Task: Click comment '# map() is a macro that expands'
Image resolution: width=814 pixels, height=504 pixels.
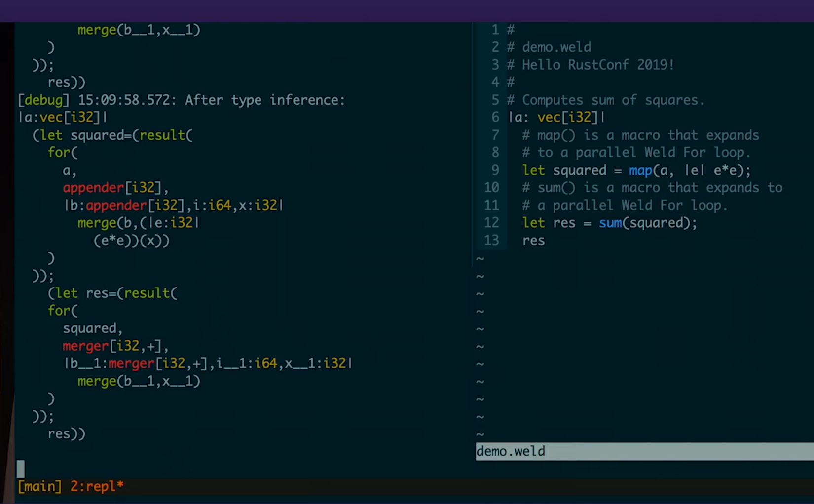Action: (641, 135)
